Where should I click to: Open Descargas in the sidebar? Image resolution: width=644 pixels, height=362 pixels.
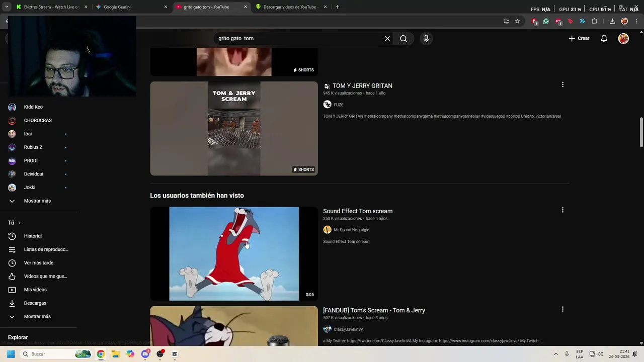point(38,303)
